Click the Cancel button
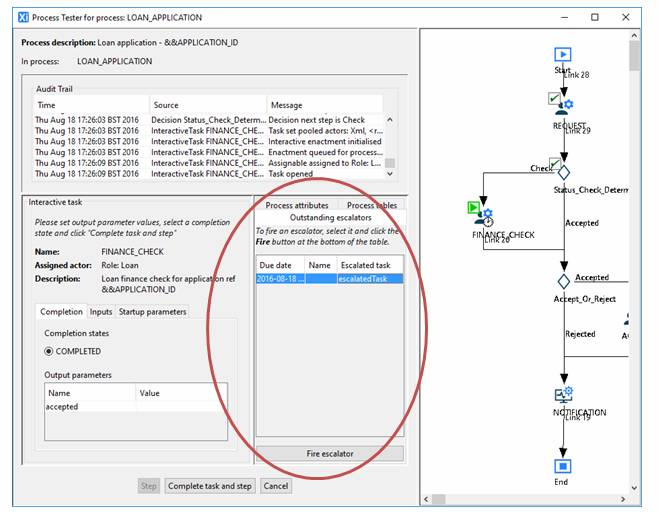Screen dimensions: 659x512 pos(275,486)
